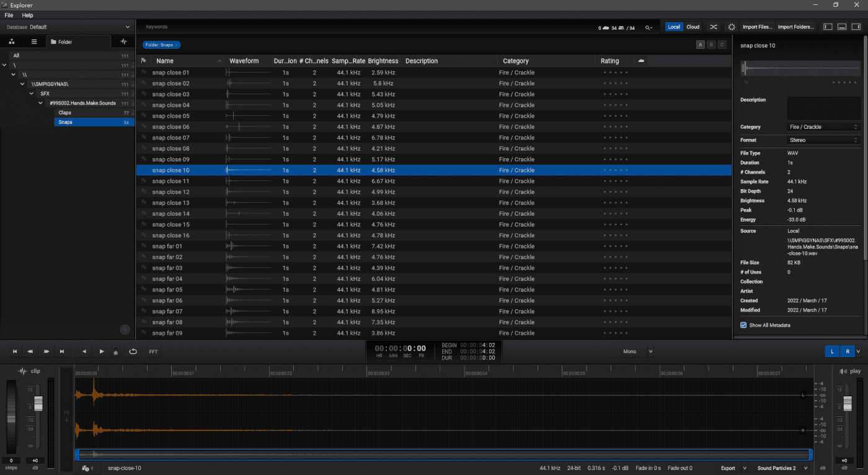
Task: Open the File menu
Action: point(9,15)
